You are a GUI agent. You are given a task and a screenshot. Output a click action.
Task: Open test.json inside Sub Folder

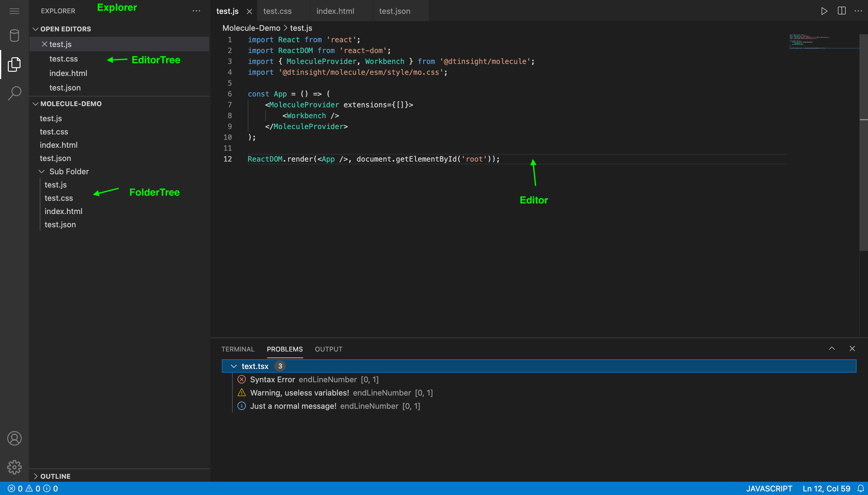[119, 224]
